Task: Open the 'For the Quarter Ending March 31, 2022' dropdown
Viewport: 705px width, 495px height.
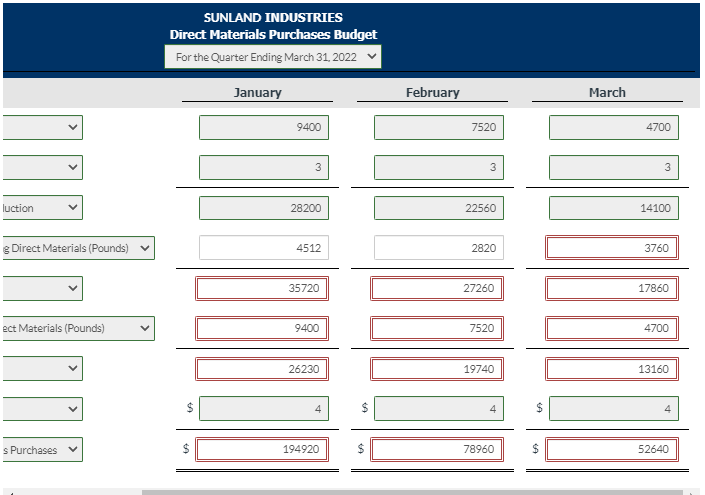Action: (x=273, y=57)
